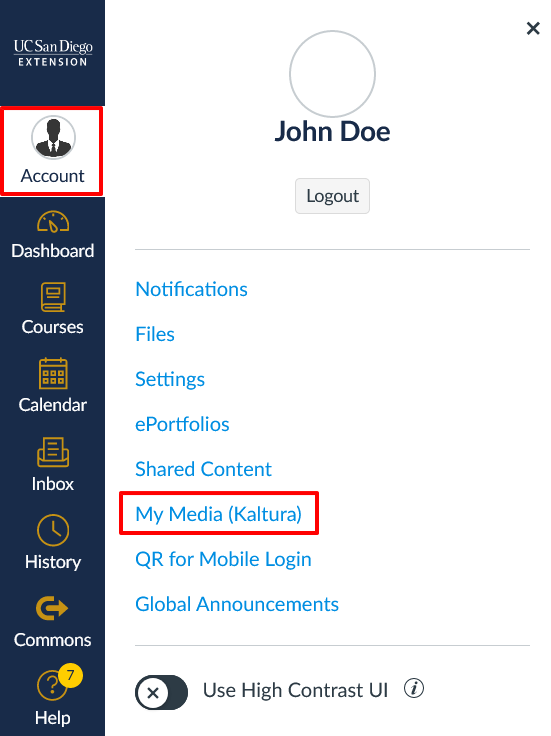
Task: Open the ePortfolios link
Action: click(182, 424)
